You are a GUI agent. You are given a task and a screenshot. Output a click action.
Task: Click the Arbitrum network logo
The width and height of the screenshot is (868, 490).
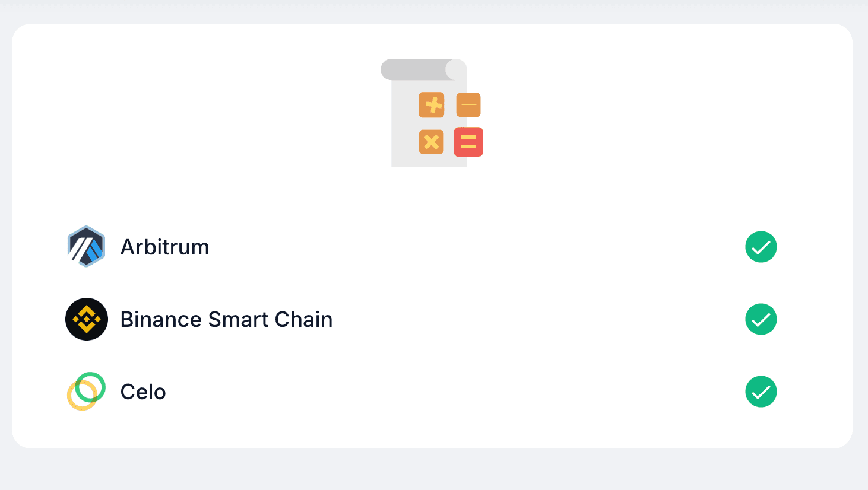(x=86, y=247)
